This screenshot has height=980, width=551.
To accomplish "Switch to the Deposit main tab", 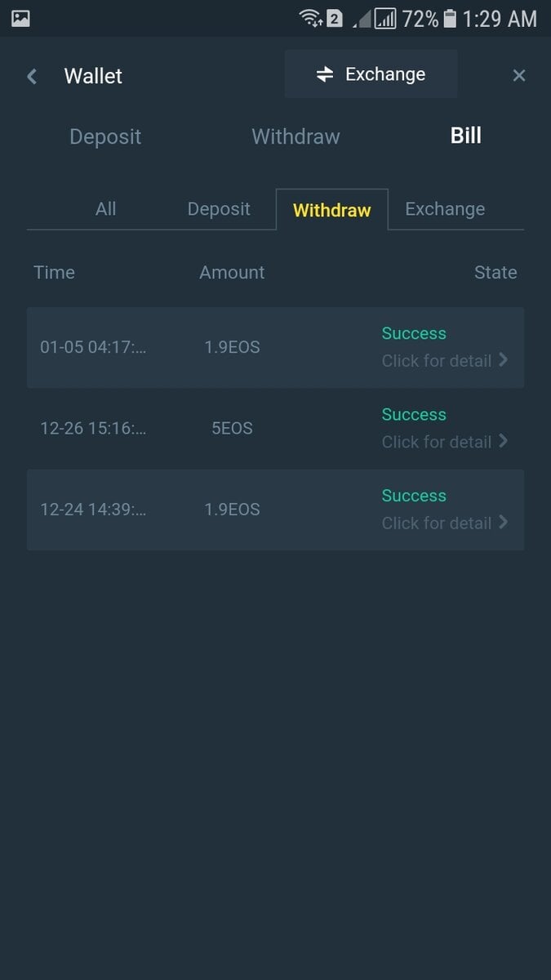I will click(x=105, y=136).
